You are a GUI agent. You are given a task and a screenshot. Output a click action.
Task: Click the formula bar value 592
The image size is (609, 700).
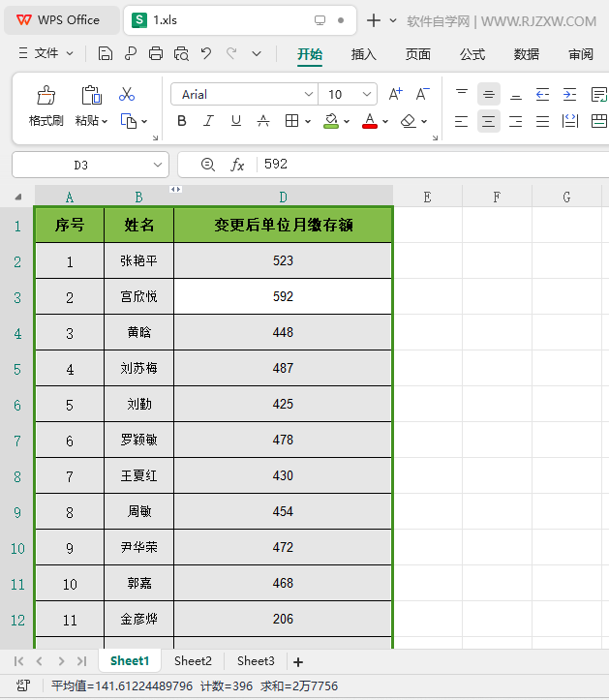click(x=276, y=164)
